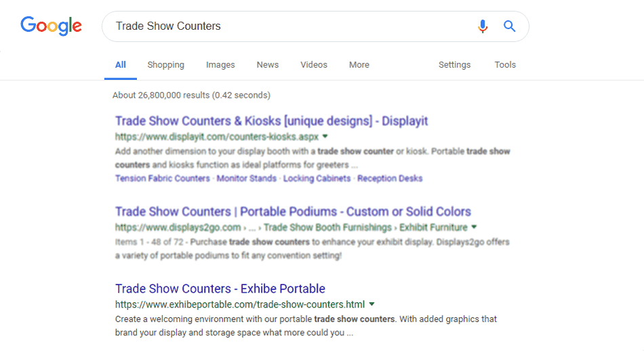
Task: Open the More search categories menu
Action: point(359,65)
